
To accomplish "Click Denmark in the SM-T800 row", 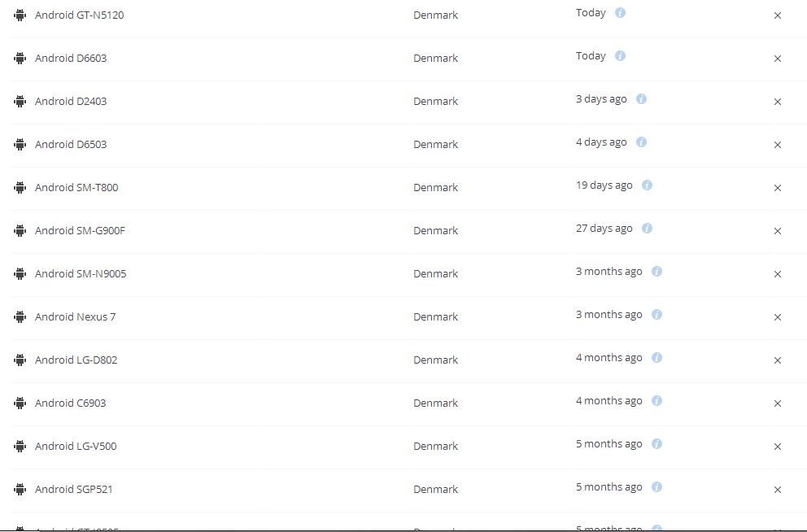I will pos(435,188).
